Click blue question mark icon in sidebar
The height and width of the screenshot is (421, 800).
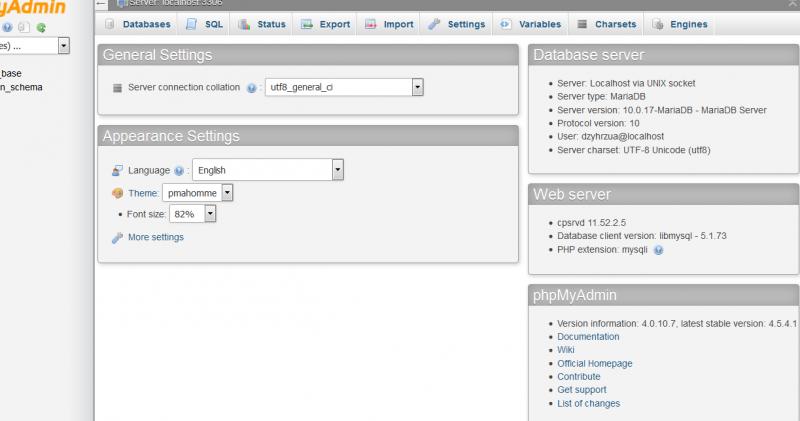tap(7, 27)
